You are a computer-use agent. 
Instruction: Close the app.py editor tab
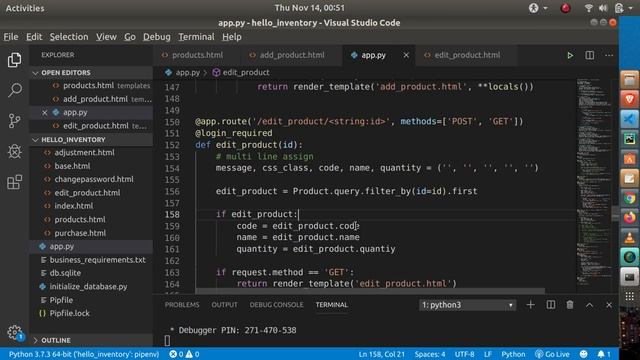(406, 55)
